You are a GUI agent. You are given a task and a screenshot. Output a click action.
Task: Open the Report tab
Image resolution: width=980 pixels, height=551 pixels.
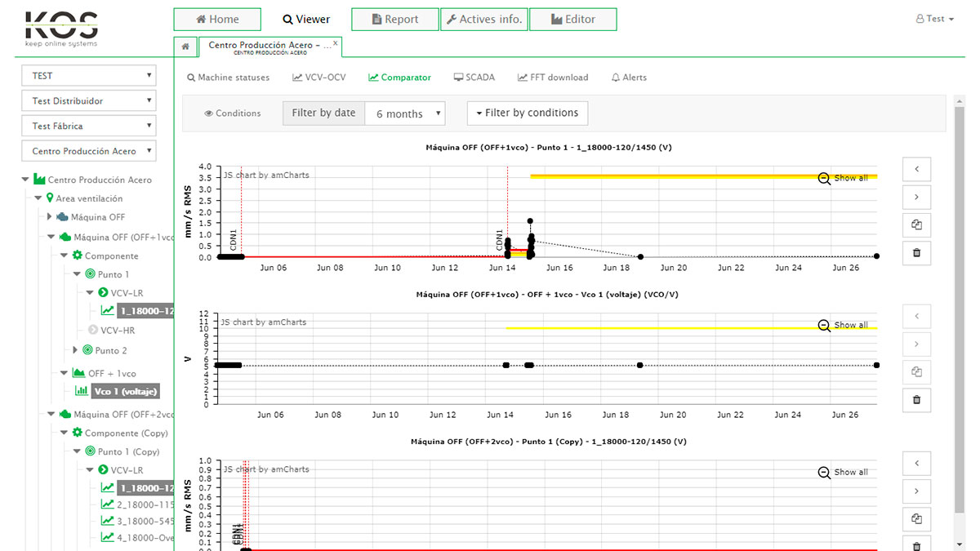394,20
